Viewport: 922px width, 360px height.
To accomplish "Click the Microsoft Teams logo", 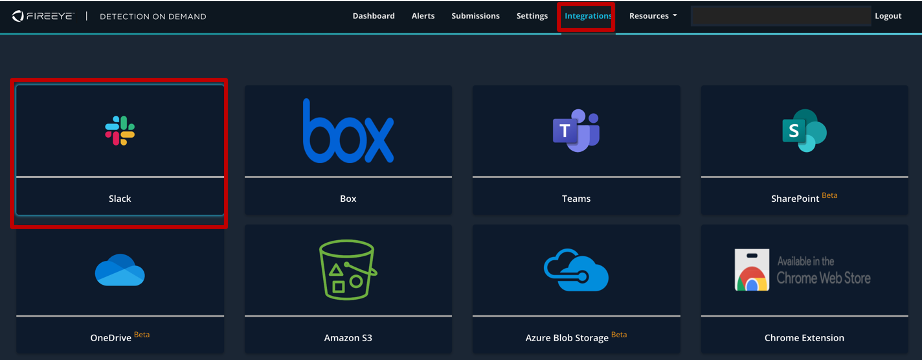I will (x=576, y=130).
